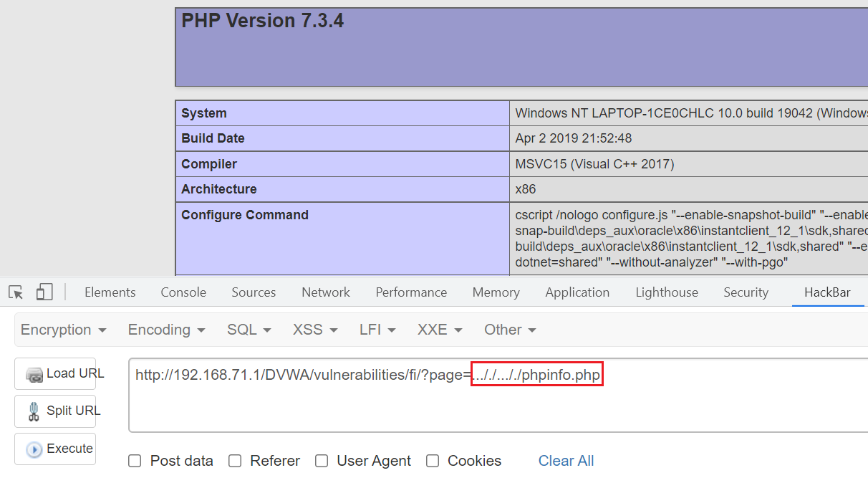The image size is (868, 483).
Task: Enable the Post data checkbox
Action: pyautogui.click(x=135, y=461)
